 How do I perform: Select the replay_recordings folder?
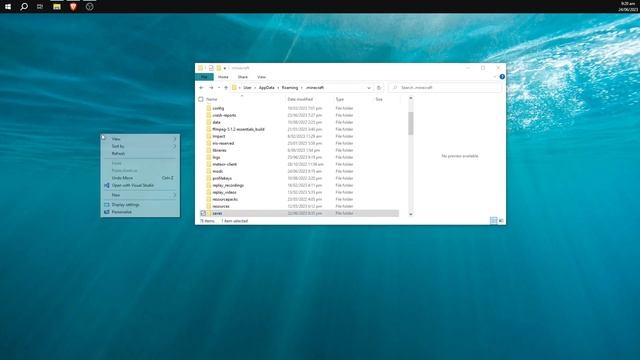pyautogui.click(x=228, y=185)
